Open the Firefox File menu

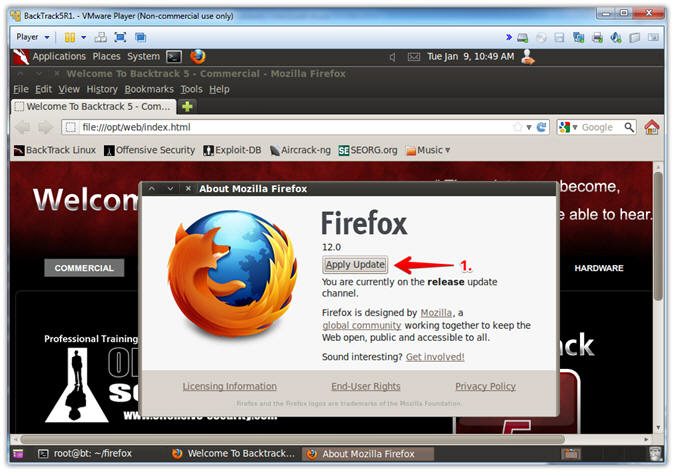click(21, 89)
